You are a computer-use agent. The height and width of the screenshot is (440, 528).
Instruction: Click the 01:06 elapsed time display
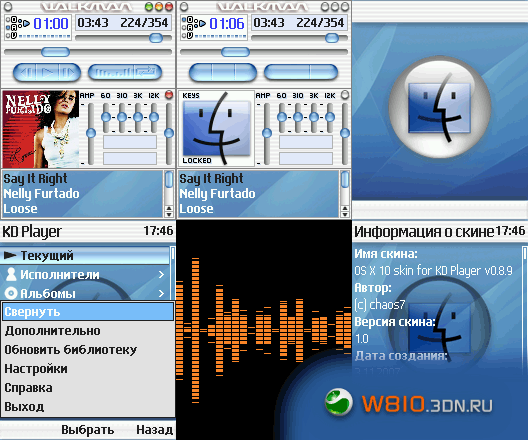(227, 24)
